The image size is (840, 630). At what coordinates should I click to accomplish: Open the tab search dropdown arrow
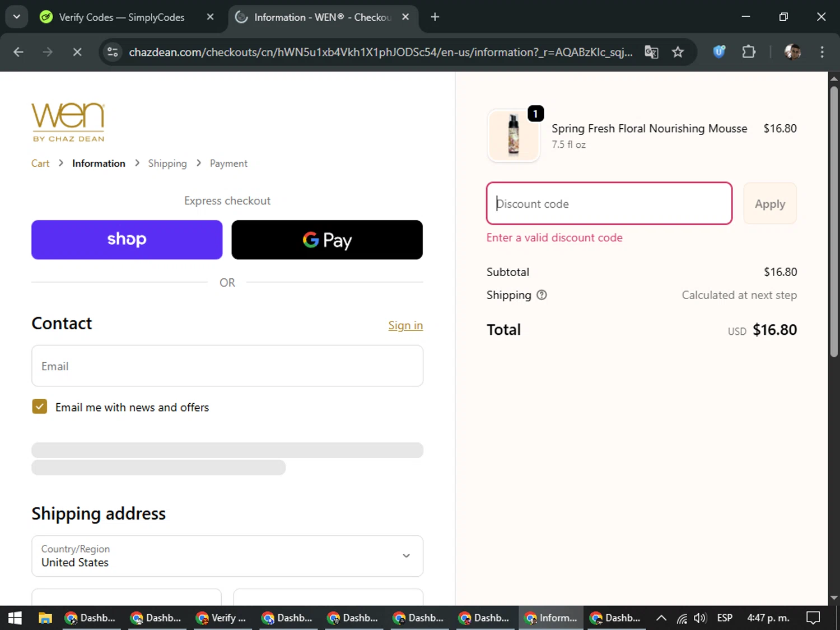17,17
